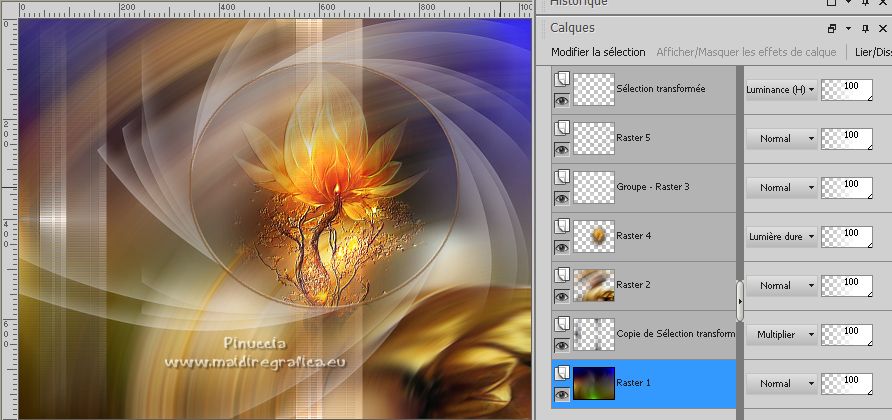Screen dimensions: 892x420
Task: Click the layer type icon of Sélection transformée
Action: coord(562,79)
